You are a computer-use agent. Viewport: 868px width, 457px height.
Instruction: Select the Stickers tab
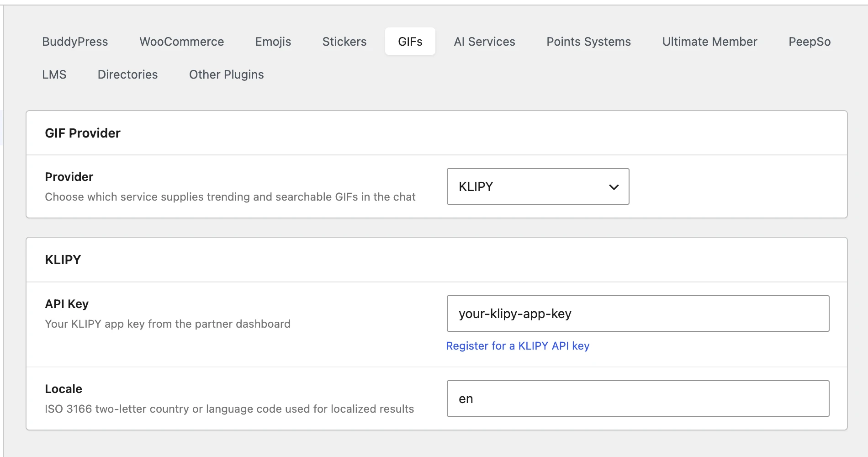tap(344, 42)
